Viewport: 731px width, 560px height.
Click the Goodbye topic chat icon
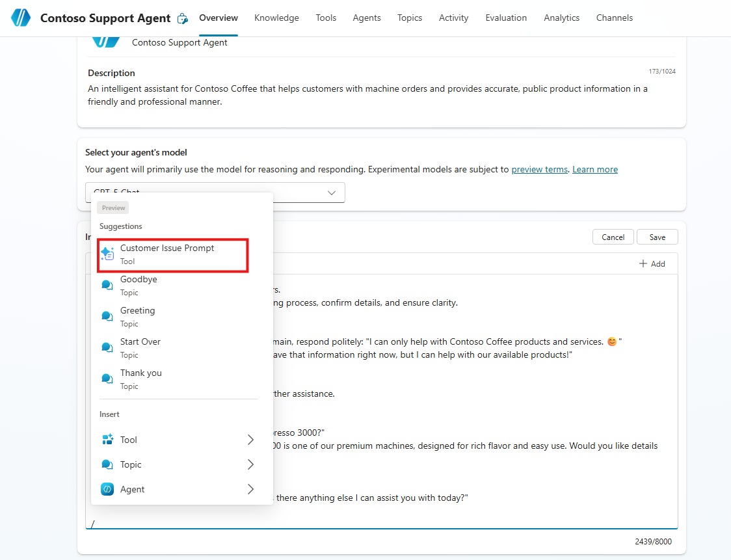point(107,285)
